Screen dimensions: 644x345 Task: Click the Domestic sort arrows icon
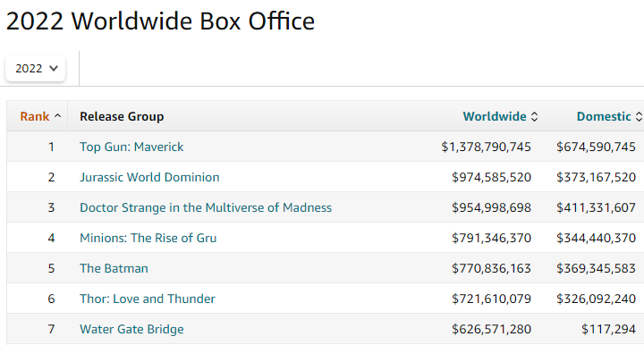tap(639, 116)
